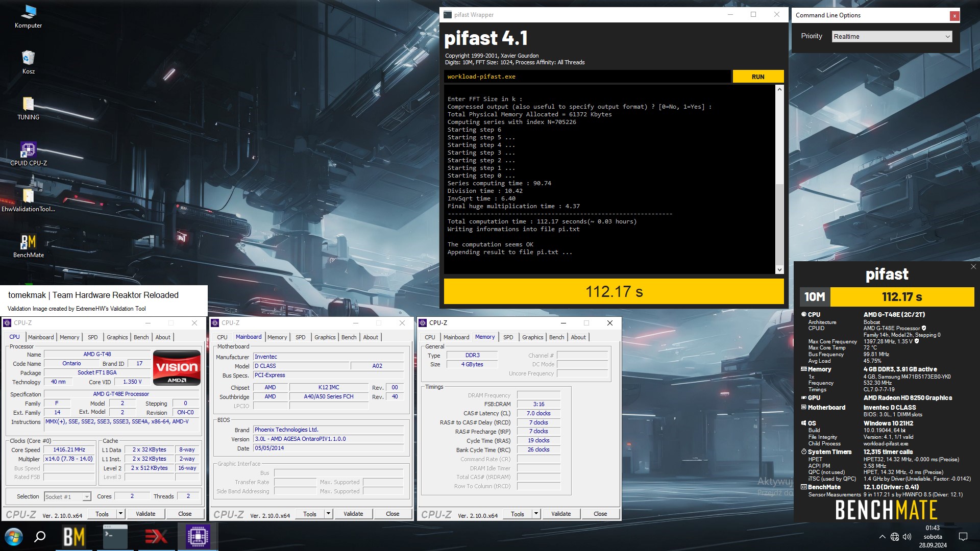Open Socket #1 selection dropdown
Screen dimensions: 980x551
tap(67, 496)
